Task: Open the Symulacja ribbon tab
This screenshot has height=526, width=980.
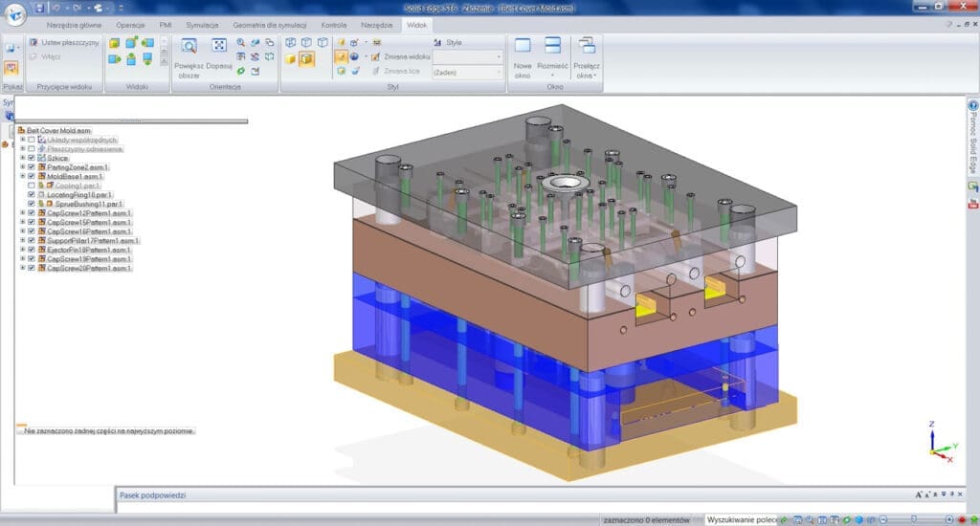Action: point(201,24)
